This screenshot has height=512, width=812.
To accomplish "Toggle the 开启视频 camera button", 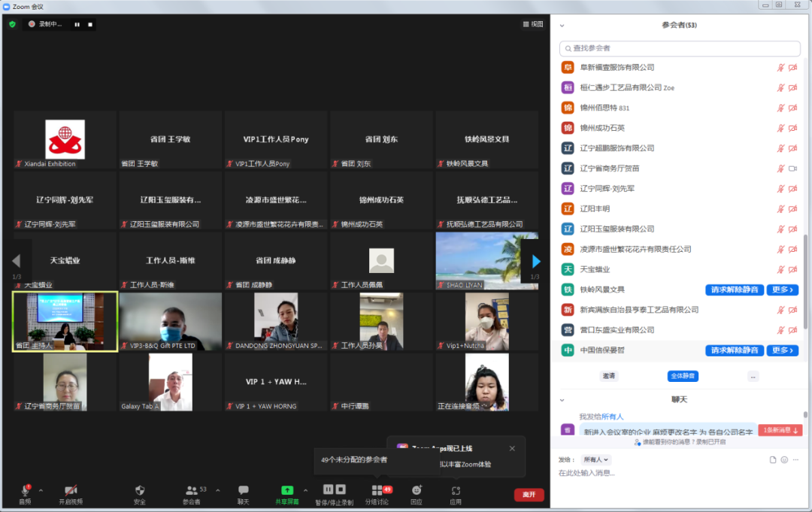I will [71, 494].
